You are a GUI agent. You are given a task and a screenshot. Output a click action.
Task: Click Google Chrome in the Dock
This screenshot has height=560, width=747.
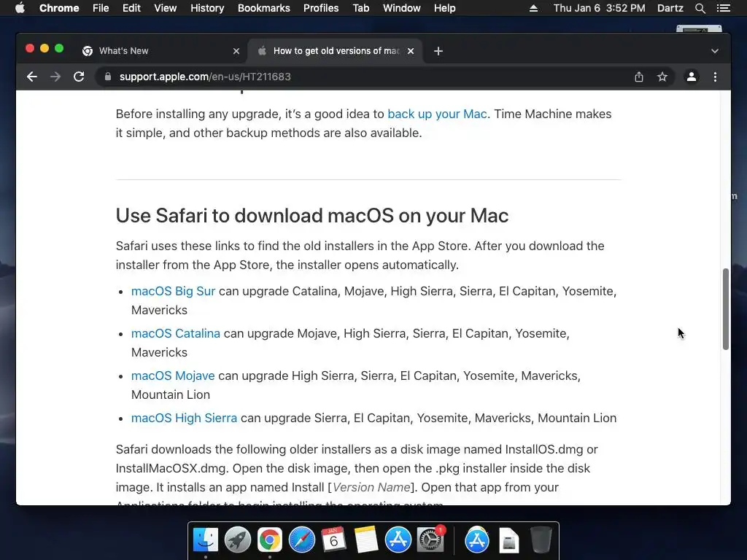click(x=270, y=540)
